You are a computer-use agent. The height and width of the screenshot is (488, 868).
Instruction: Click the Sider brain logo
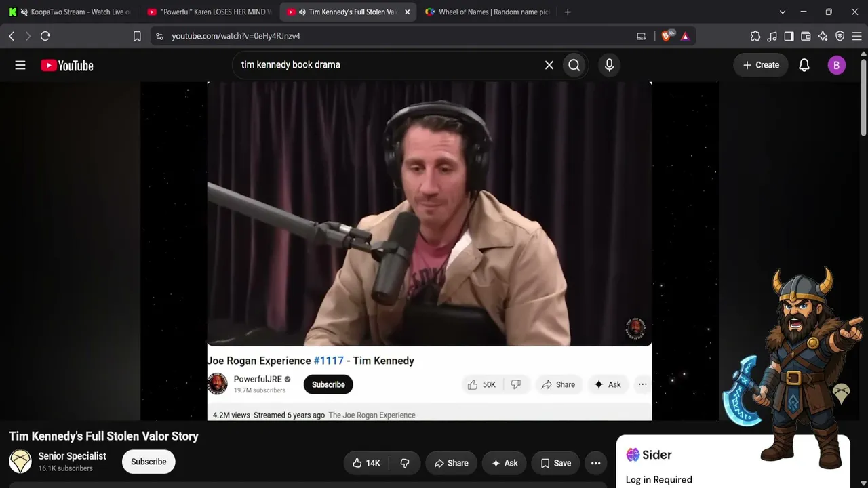(x=633, y=455)
